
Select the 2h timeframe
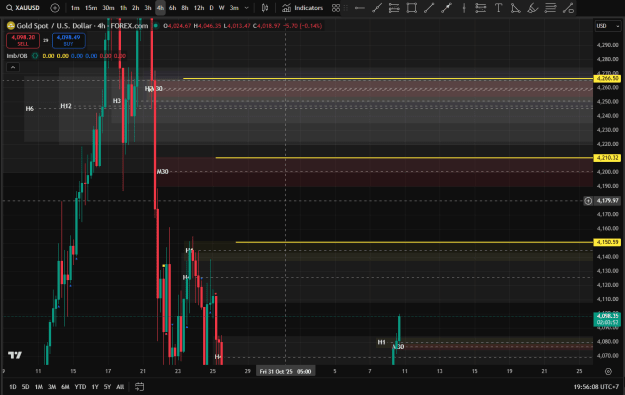coord(136,8)
